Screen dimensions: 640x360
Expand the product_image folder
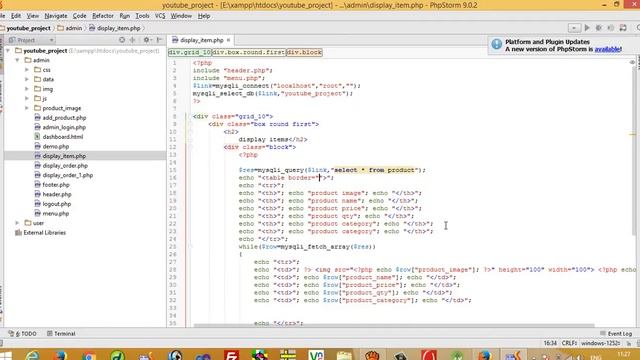pos(27,108)
